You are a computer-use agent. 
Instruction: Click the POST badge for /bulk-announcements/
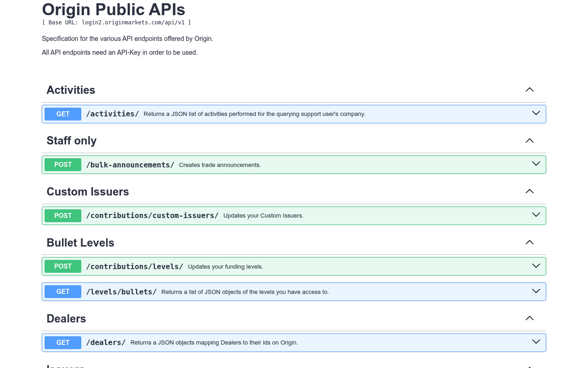tap(63, 165)
